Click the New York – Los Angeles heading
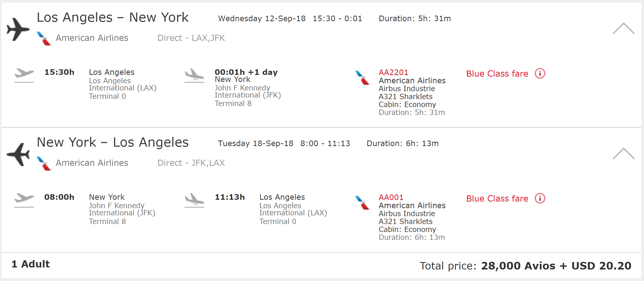644x281 pixels. [113, 142]
